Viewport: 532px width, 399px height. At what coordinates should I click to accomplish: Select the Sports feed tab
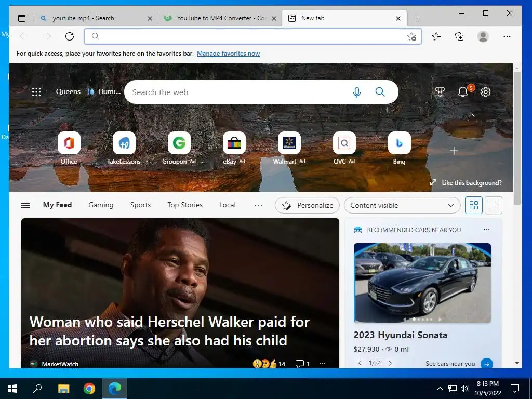pos(140,205)
